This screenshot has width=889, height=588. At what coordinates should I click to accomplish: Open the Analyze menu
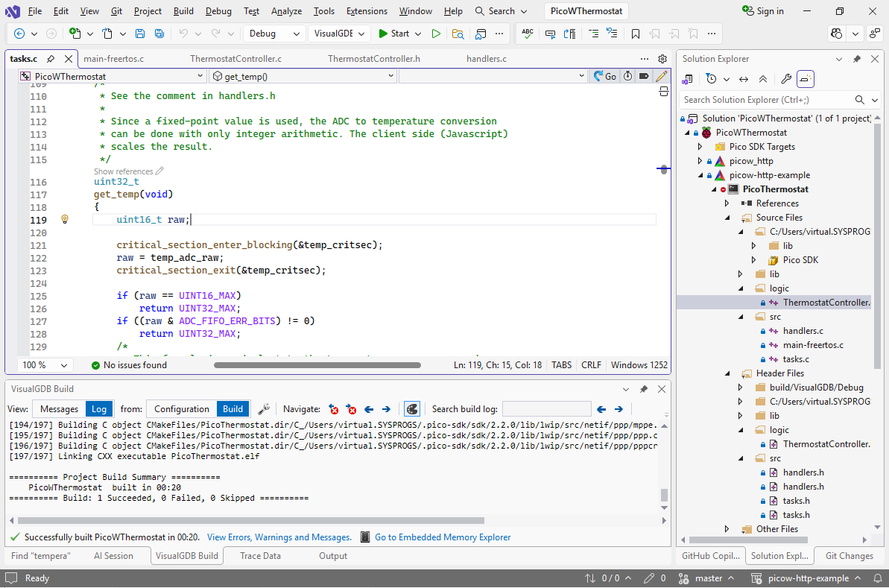[x=286, y=11]
